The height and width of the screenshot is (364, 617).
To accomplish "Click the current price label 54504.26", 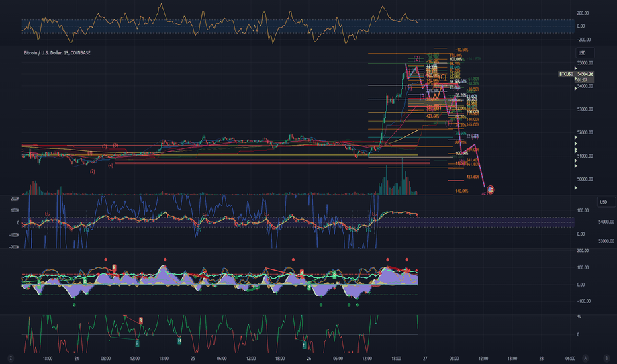I will click(585, 74).
